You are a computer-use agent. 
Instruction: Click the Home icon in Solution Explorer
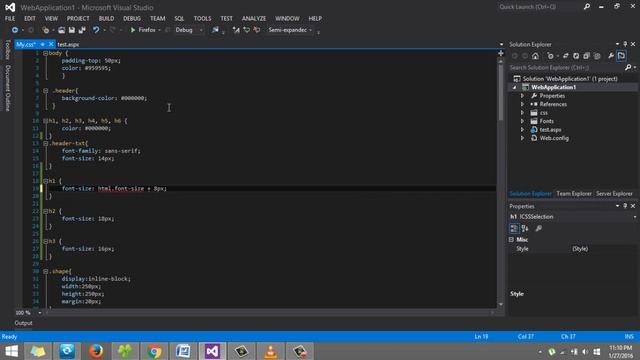click(x=536, y=56)
